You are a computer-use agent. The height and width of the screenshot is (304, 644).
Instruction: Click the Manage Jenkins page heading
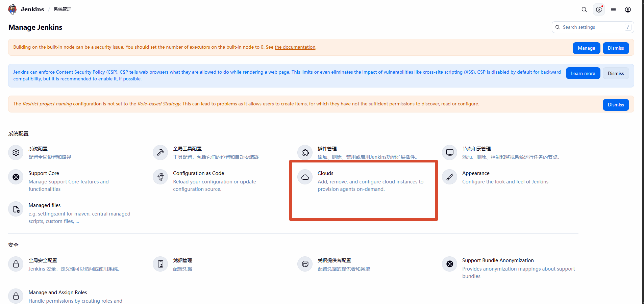(x=35, y=27)
